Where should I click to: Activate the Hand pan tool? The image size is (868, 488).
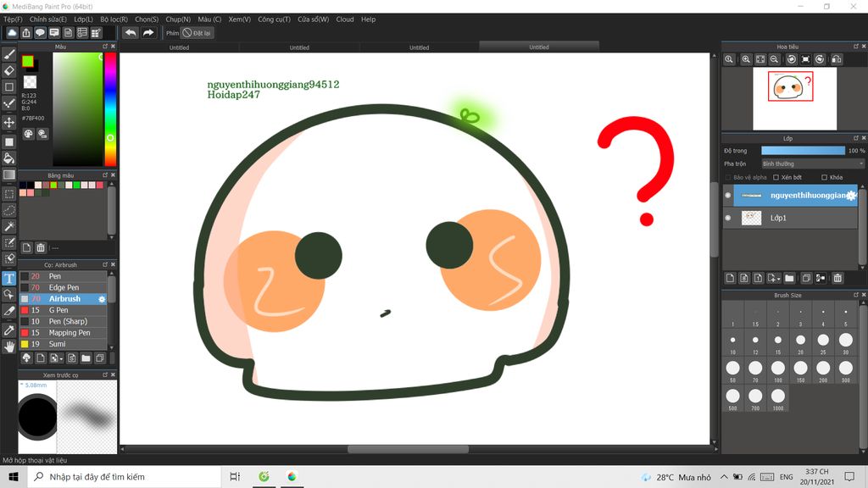[9, 346]
